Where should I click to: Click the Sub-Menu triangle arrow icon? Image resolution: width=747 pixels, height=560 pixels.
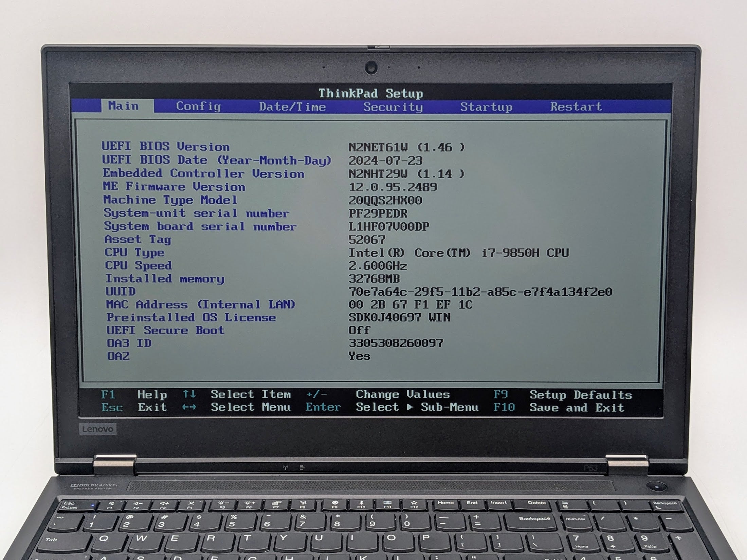(410, 407)
